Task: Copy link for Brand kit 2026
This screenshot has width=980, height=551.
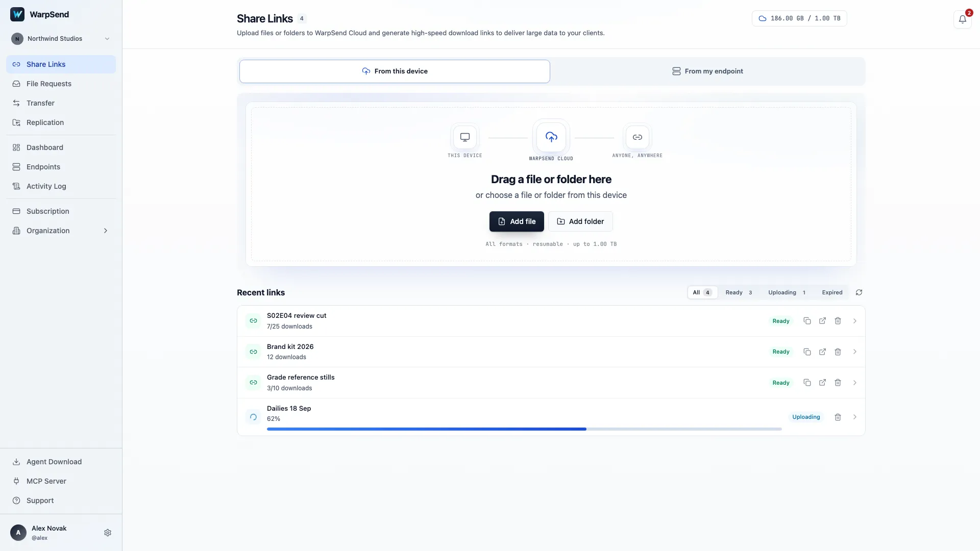Action: (x=807, y=352)
